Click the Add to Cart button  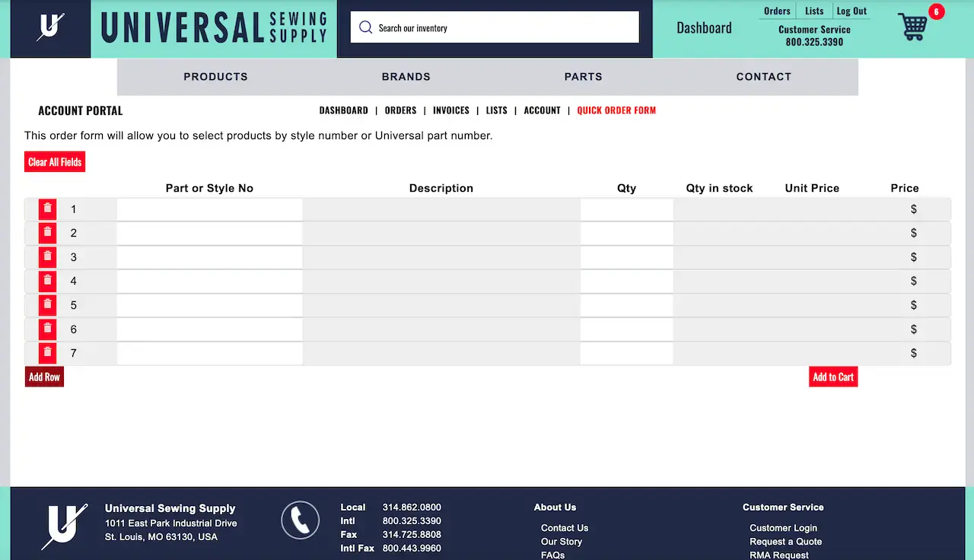(833, 377)
